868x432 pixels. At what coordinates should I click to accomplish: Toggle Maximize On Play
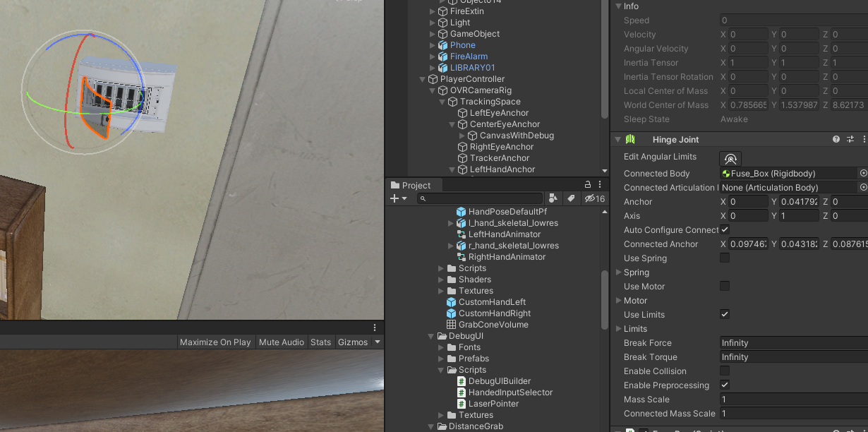point(215,342)
